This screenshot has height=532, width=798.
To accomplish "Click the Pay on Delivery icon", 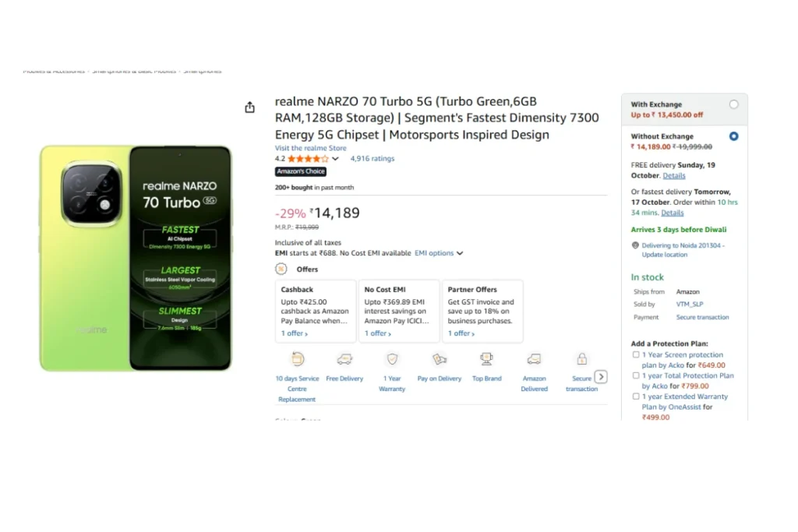I will 440,359.
